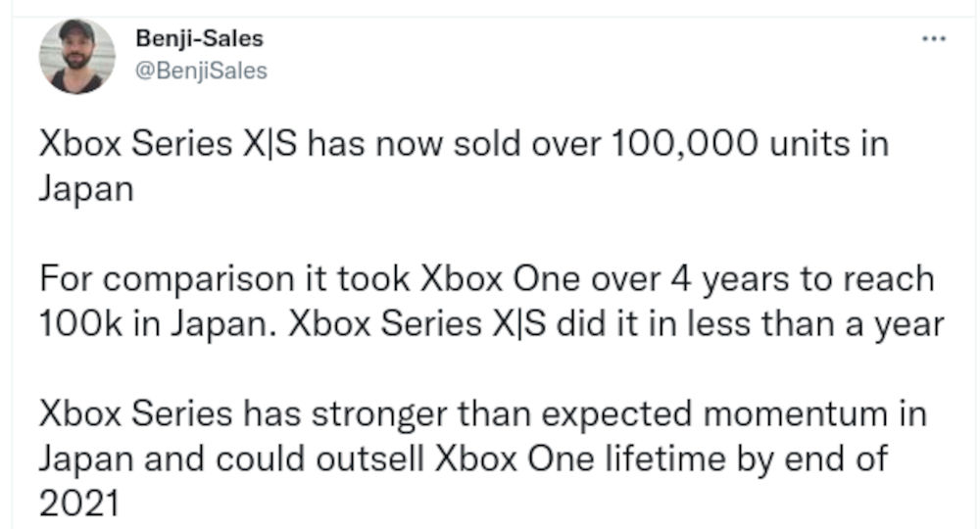Open the three-dot more options menu
This screenshot has height=529, width=980.
(x=934, y=38)
